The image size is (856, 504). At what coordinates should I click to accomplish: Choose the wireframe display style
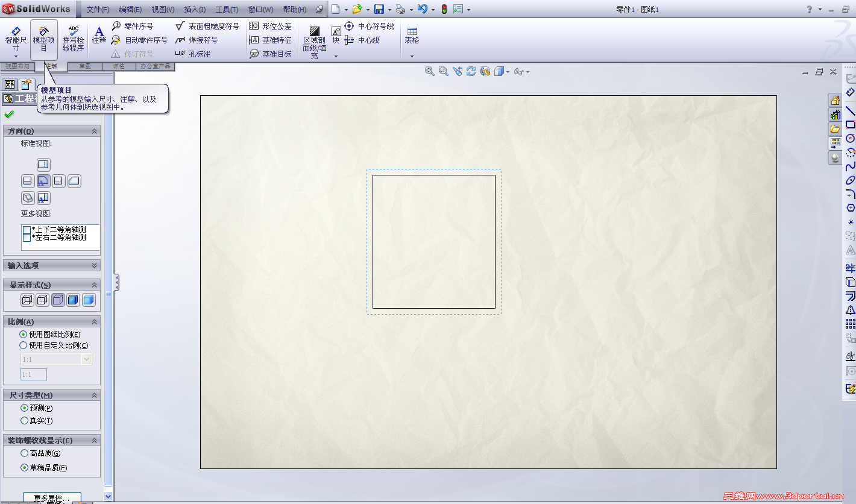click(x=27, y=300)
